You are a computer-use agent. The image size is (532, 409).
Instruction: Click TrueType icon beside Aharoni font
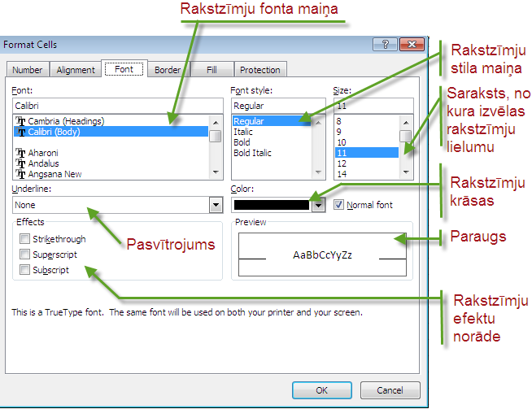click(x=20, y=153)
